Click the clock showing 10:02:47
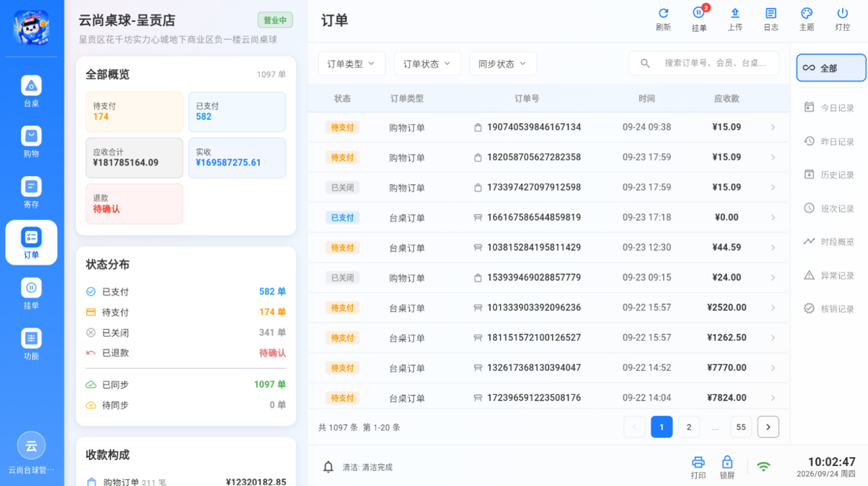 click(831, 462)
